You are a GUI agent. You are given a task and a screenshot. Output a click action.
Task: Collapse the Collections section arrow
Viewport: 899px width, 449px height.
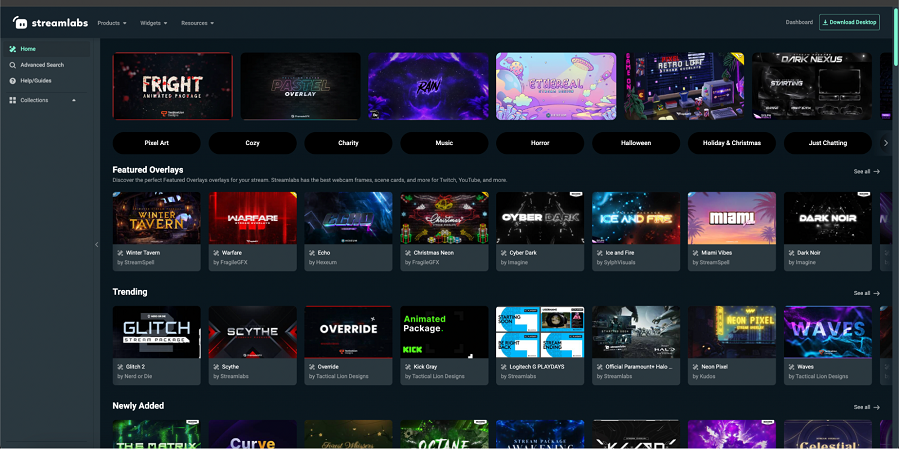pyautogui.click(x=73, y=100)
